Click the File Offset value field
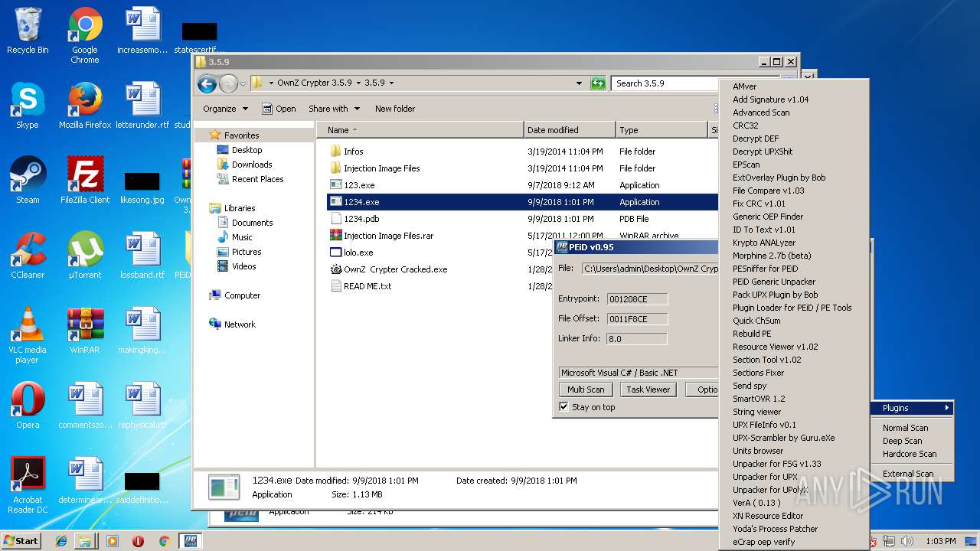The height and width of the screenshot is (551, 980). [637, 319]
